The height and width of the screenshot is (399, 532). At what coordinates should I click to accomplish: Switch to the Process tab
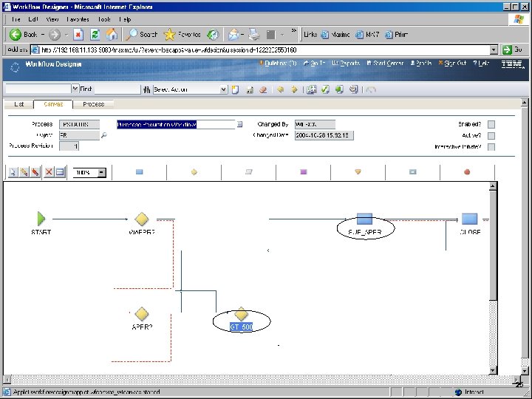(x=93, y=104)
